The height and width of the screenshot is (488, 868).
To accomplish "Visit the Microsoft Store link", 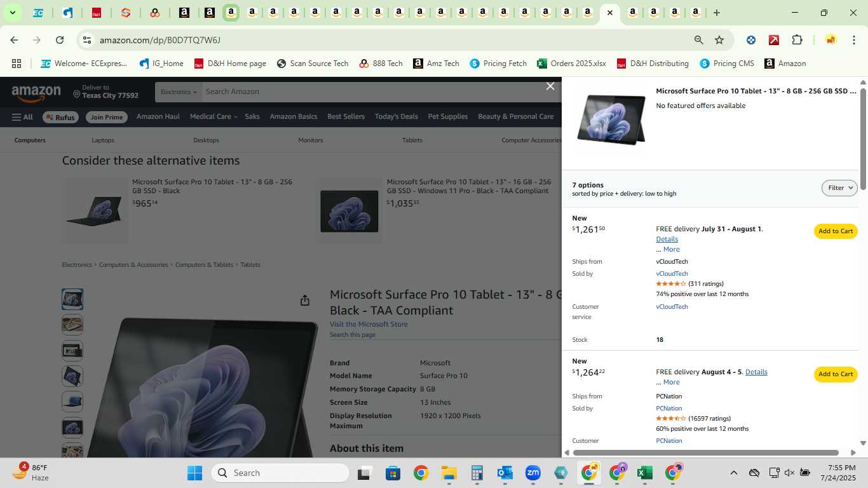I will click(369, 324).
